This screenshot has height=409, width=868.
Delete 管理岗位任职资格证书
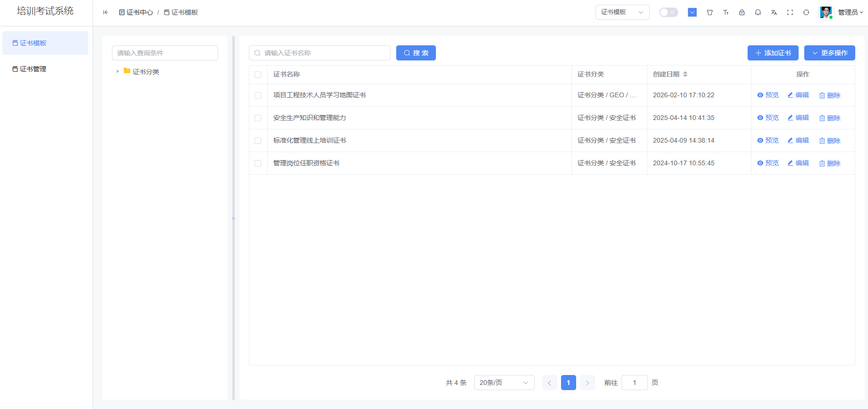tap(830, 163)
